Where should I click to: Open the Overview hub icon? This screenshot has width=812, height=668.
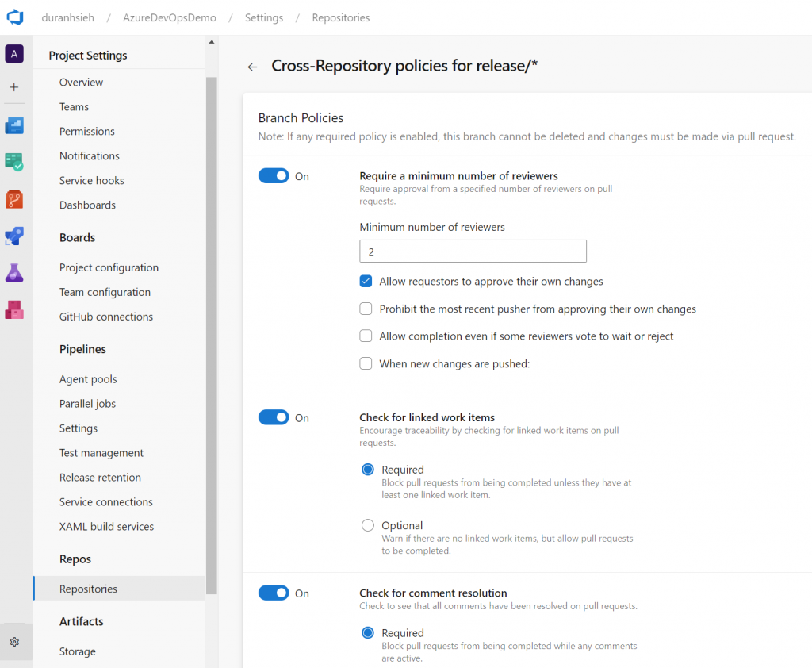[x=14, y=125]
